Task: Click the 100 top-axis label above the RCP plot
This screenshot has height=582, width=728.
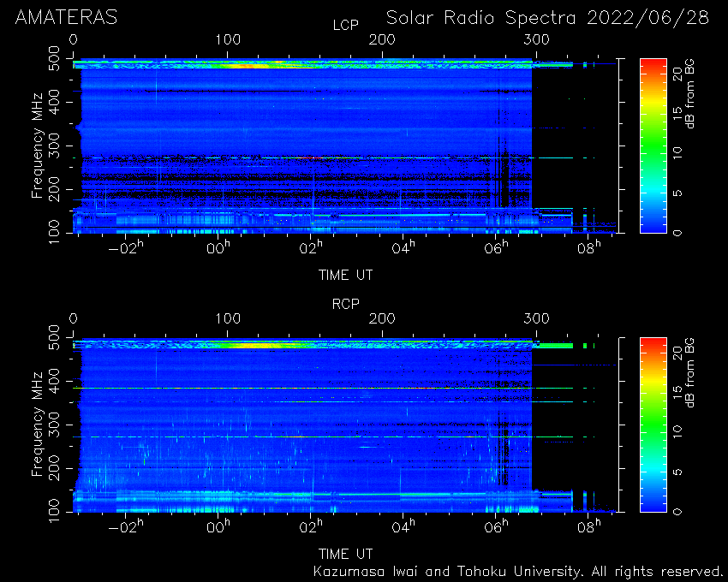Action: (x=228, y=319)
